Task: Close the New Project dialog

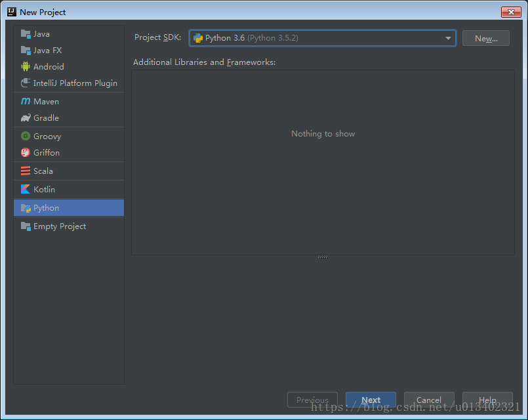Action: 511,12
